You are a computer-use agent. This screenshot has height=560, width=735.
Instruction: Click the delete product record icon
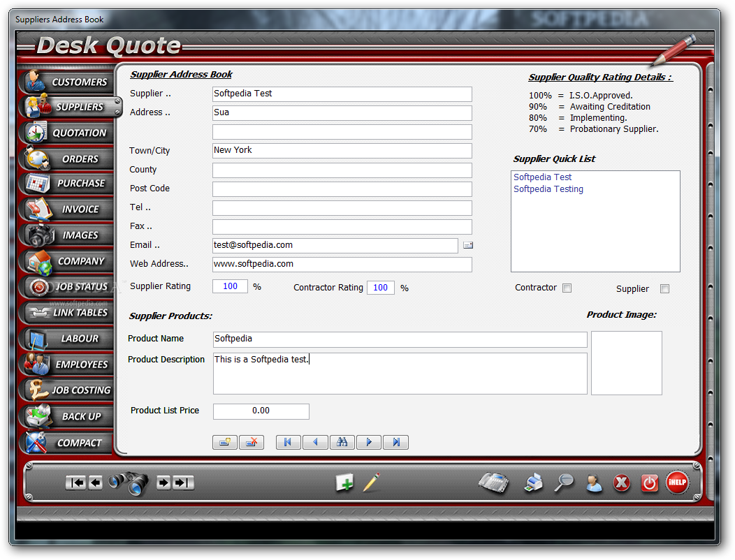coord(252,442)
